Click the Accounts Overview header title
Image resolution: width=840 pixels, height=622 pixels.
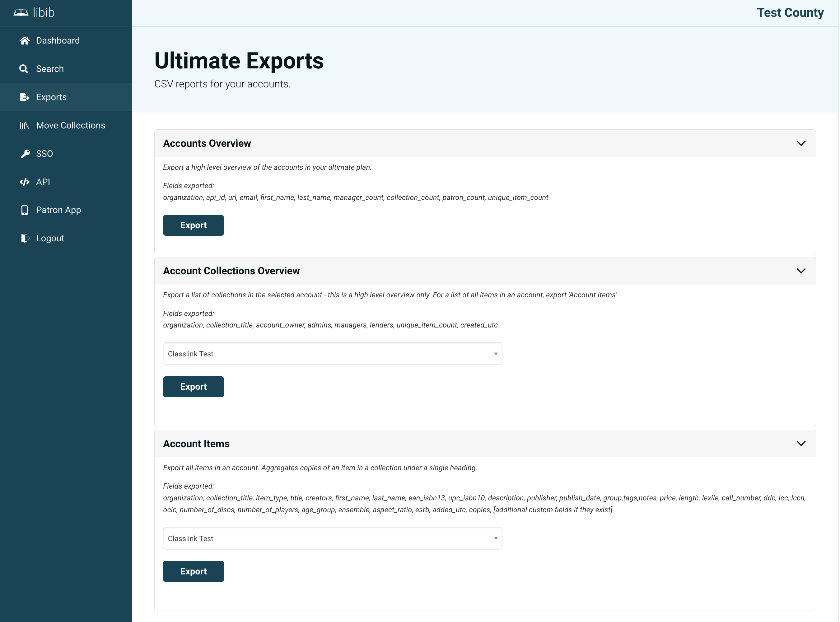(x=207, y=143)
